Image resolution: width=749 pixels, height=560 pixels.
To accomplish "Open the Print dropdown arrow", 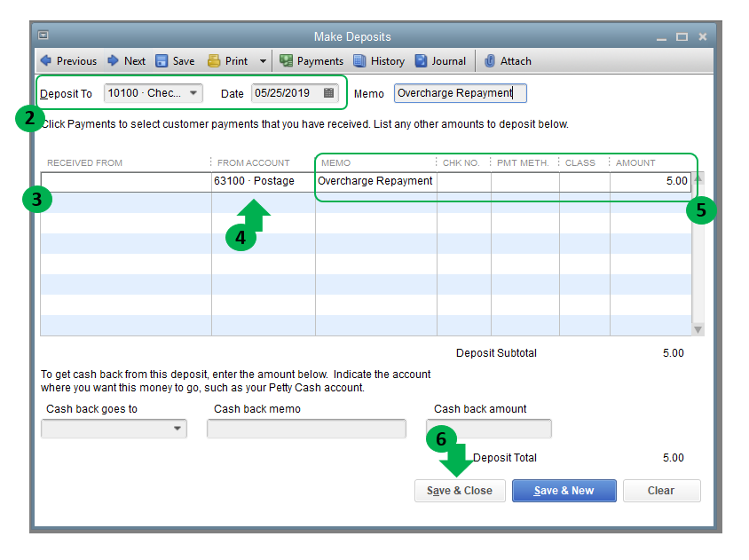I will (263, 61).
